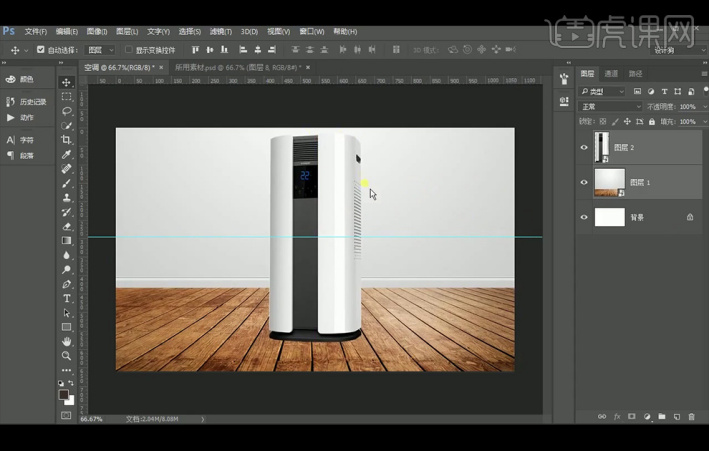Select the Lasso tool
Image resolution: width=709 pixels, height=451 pixels.
coord(67,111)
